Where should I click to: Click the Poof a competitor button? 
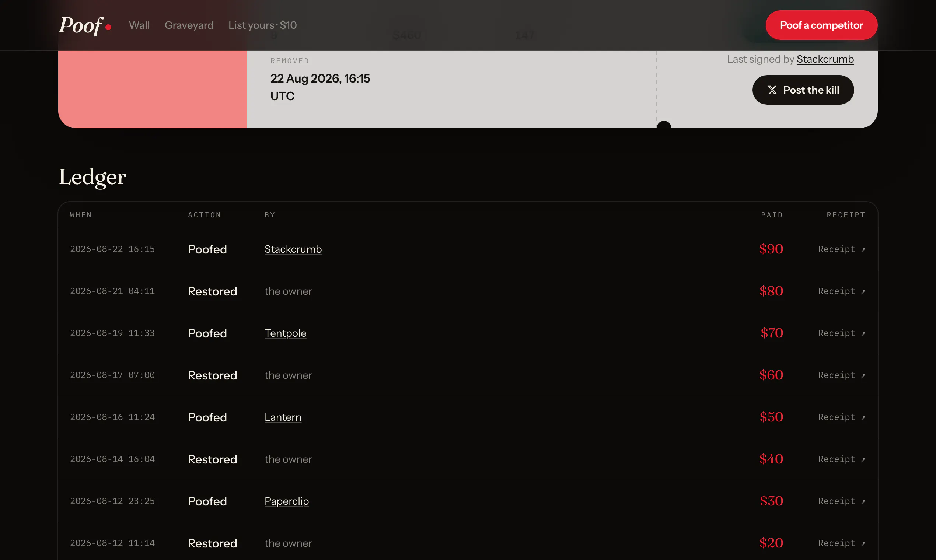[x=821, y=25]
